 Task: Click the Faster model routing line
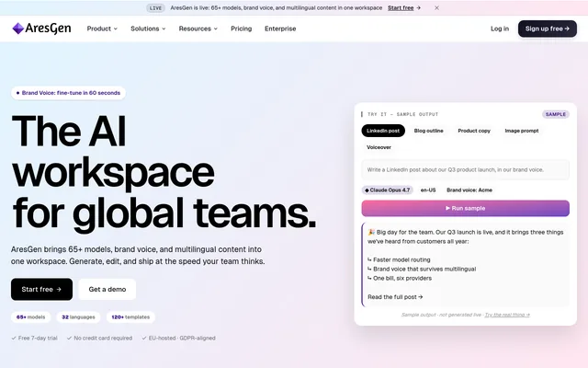coord(399,259)
